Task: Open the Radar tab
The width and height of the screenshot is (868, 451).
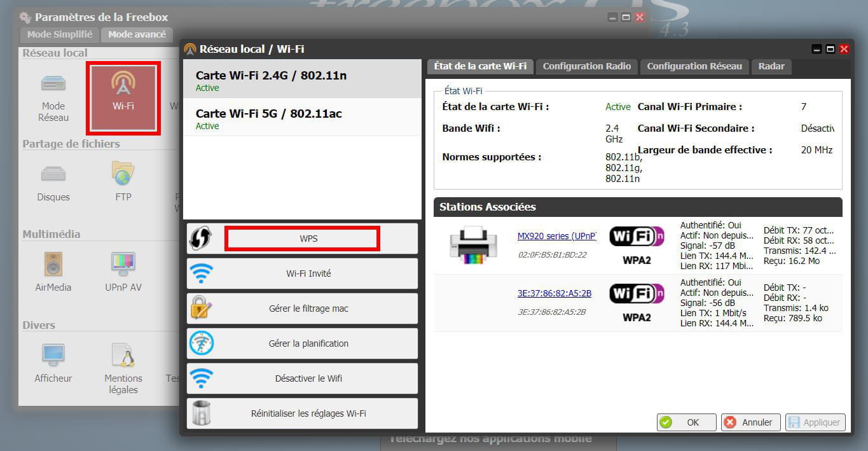Action: click(x=771, y=66)
